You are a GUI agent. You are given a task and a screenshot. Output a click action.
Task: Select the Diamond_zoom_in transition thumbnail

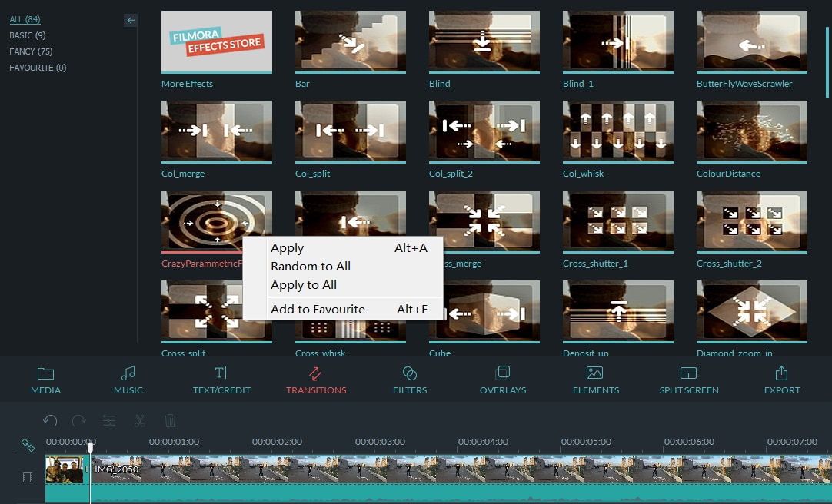point(751,312)
